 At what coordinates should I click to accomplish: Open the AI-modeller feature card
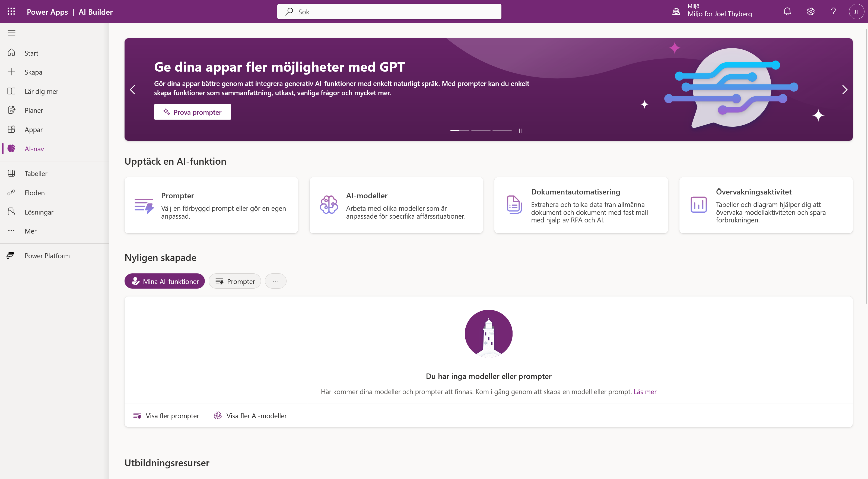click(x=396, y=205)
